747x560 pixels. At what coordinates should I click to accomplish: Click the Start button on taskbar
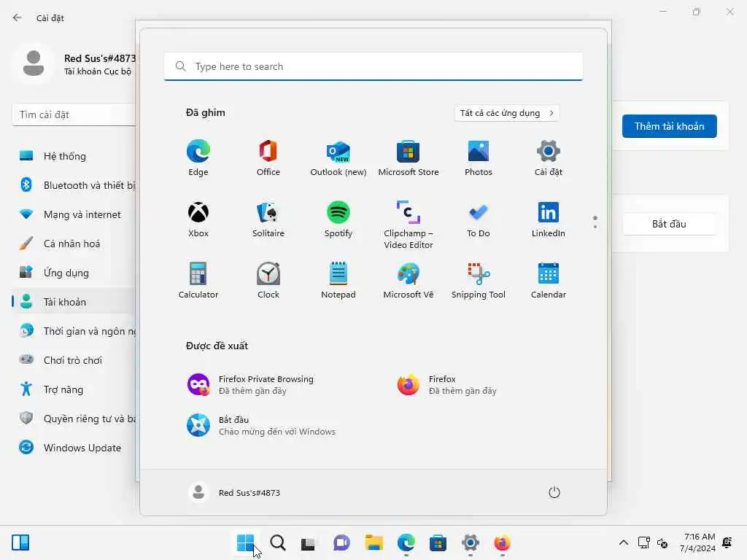(245, 542)
